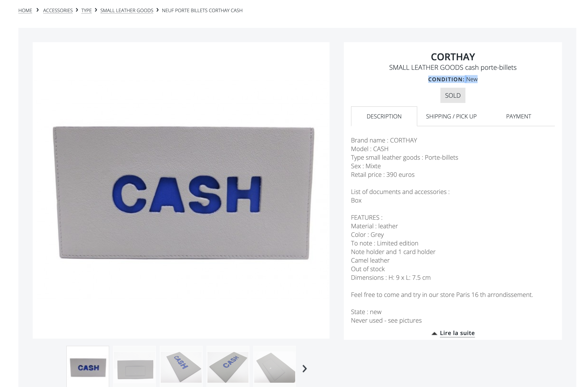Open the PAYMENT tab
Image resolution: width=588 pixels, height=387 pixels.
(518, 116)
